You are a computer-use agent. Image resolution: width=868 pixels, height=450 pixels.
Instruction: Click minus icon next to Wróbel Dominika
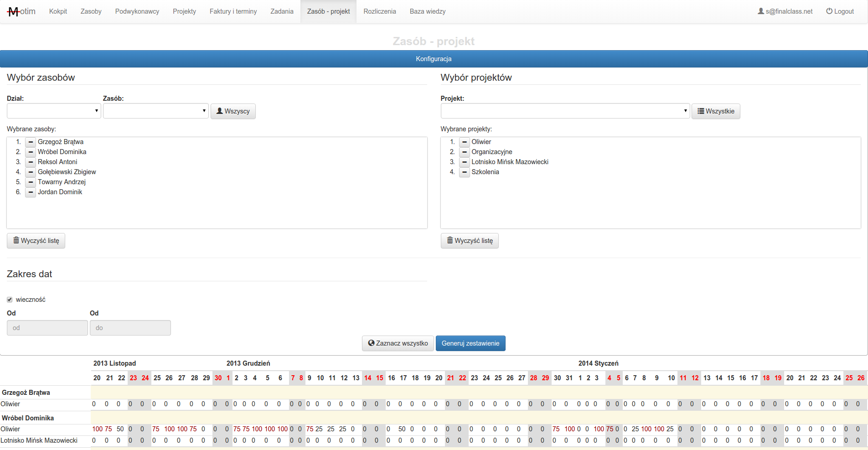[x=31, y=152]
